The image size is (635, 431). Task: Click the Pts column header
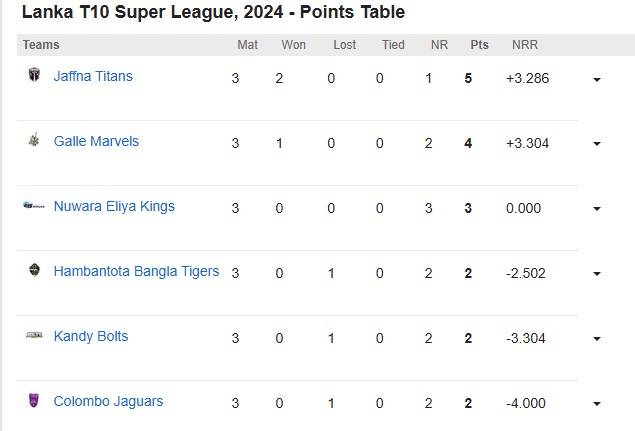pos(479,45)
